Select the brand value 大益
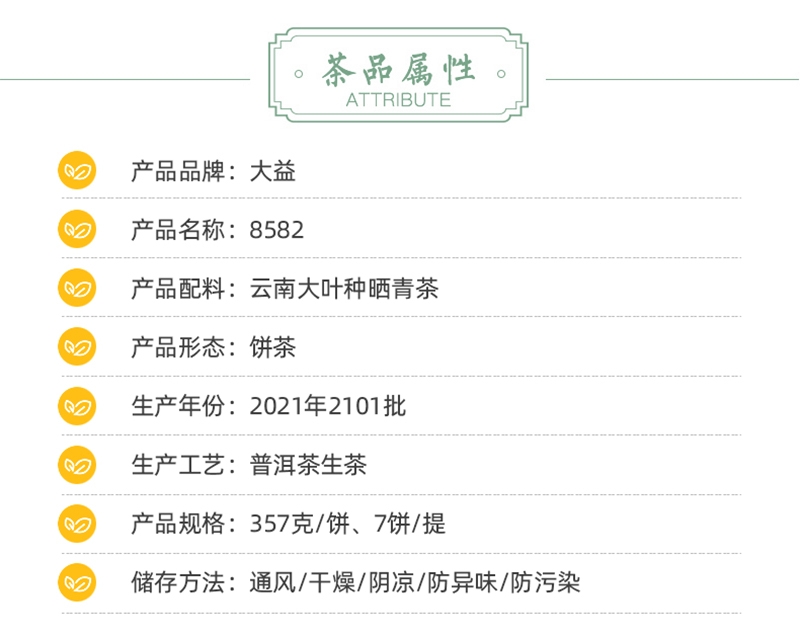This screenshot has height=638, width=800. pos(272,171)
